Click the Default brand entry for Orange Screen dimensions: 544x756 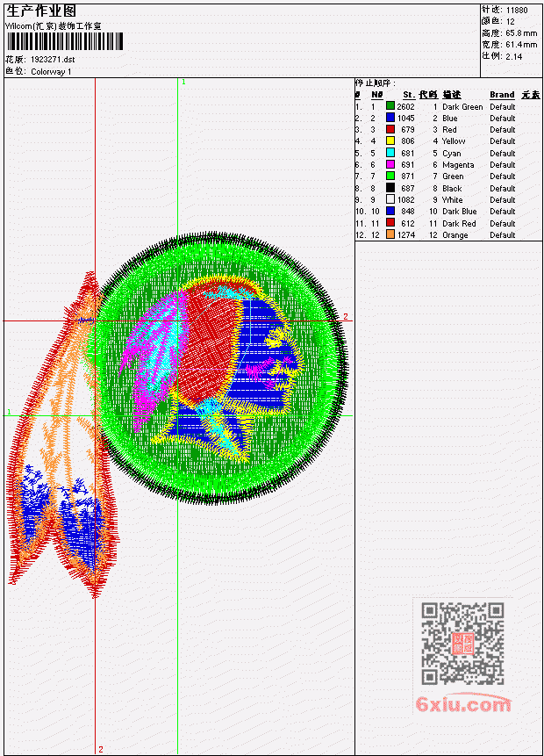tap(503, 235)
